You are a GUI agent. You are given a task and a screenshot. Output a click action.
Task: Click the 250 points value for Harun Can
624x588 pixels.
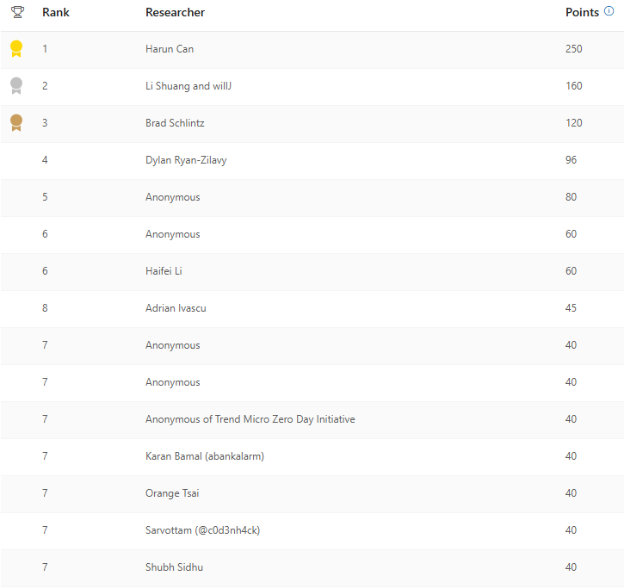tap(573, 49)
